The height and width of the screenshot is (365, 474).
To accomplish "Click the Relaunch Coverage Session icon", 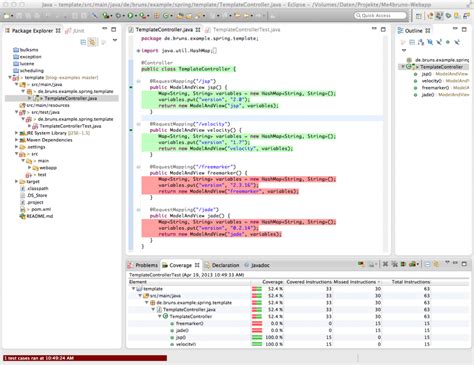I will click(x=361, y=264).
